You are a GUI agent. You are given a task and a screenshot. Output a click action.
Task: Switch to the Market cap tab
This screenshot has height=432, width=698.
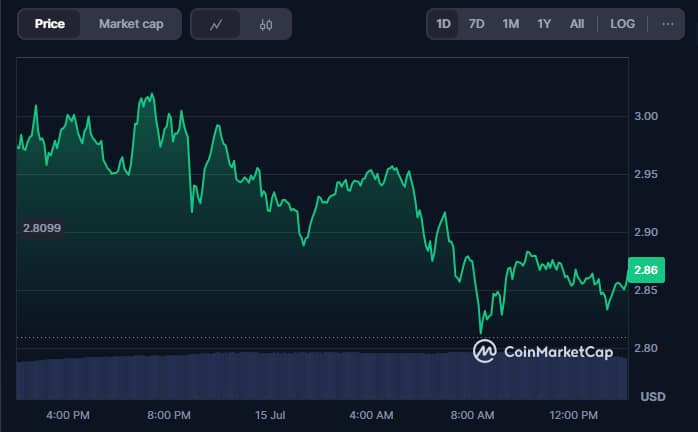(x=131, y=24)
